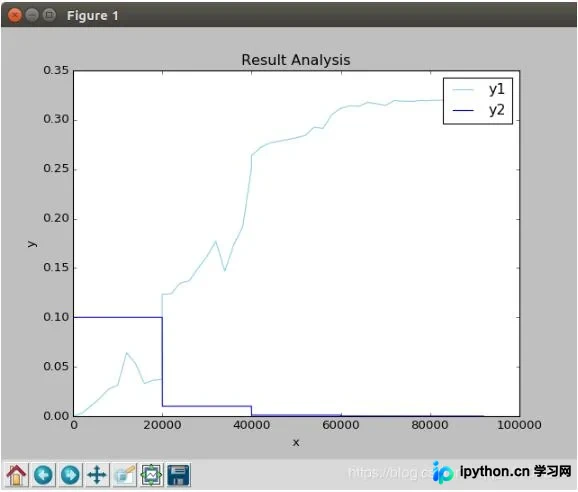Minimize the Figure 1 window
578x492 pixels.
pyautogui.click(x=32, y=15)
